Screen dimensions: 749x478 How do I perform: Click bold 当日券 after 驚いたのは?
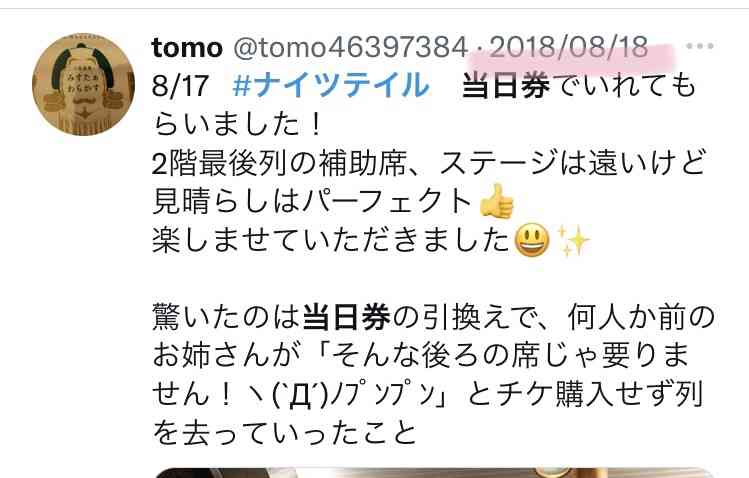347,318
